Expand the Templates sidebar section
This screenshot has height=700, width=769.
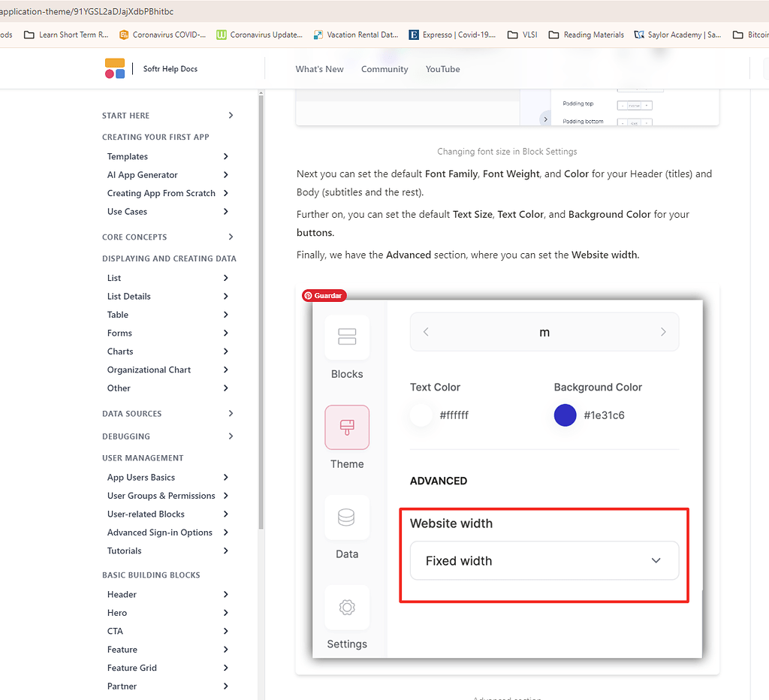tap(127, 156)
